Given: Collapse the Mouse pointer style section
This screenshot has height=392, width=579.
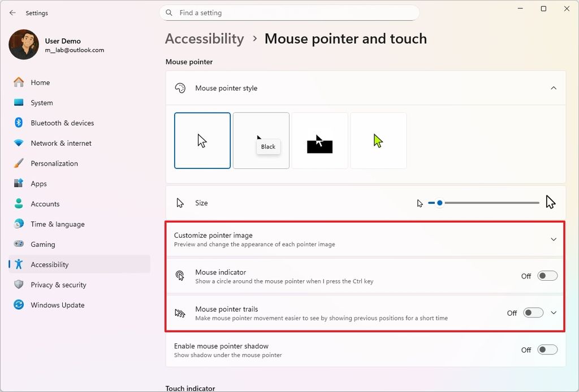Looking at the screenshot, I should (554, 88).
